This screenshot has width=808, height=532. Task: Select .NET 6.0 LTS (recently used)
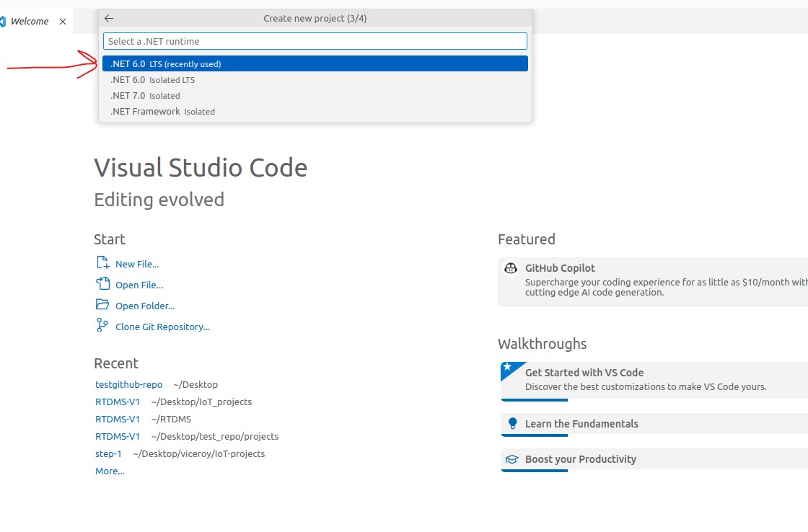(x=315, y=64)
